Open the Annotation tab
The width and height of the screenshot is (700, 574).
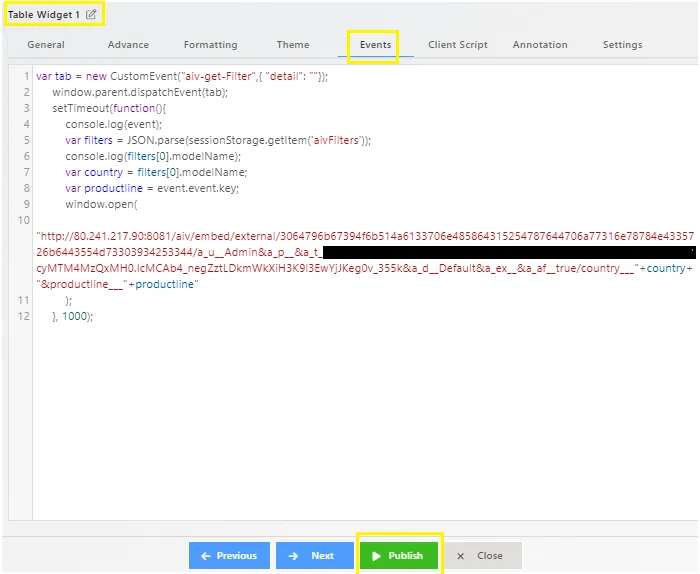pos(540,45)
